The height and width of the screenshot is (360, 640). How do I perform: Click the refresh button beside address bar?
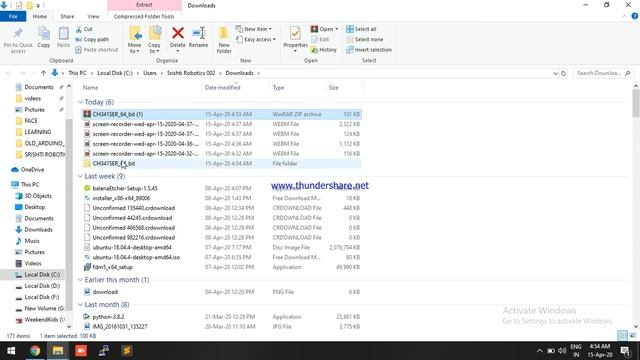563,73
